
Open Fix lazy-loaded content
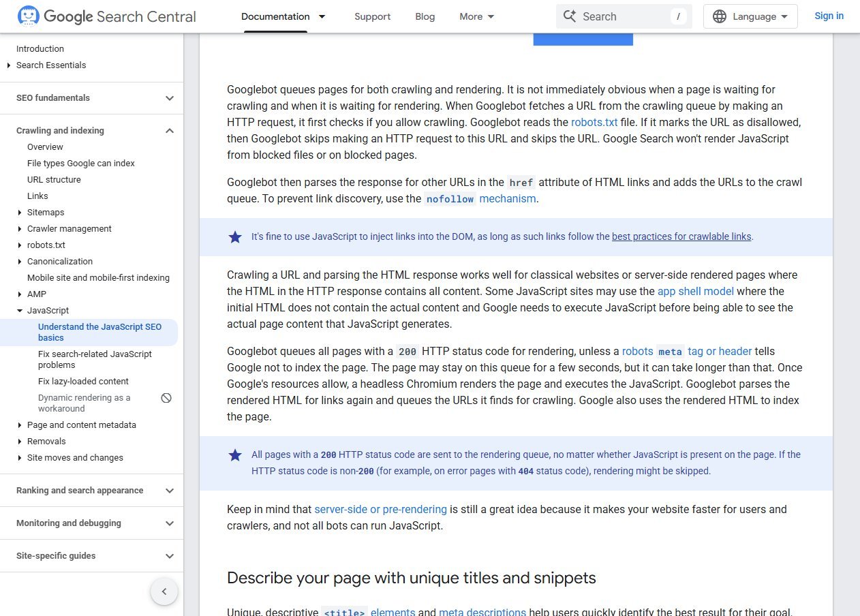83,382
